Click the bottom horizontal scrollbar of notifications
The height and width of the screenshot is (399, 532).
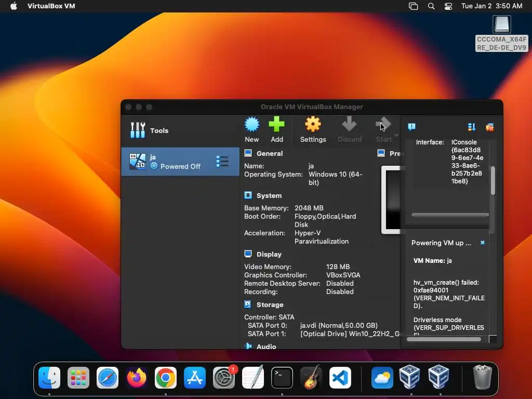(x=444, y=339)
